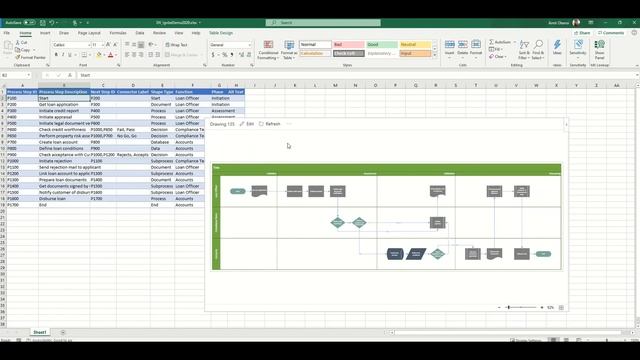Click the Undo icon in title bar

click(x=52, y=23)
